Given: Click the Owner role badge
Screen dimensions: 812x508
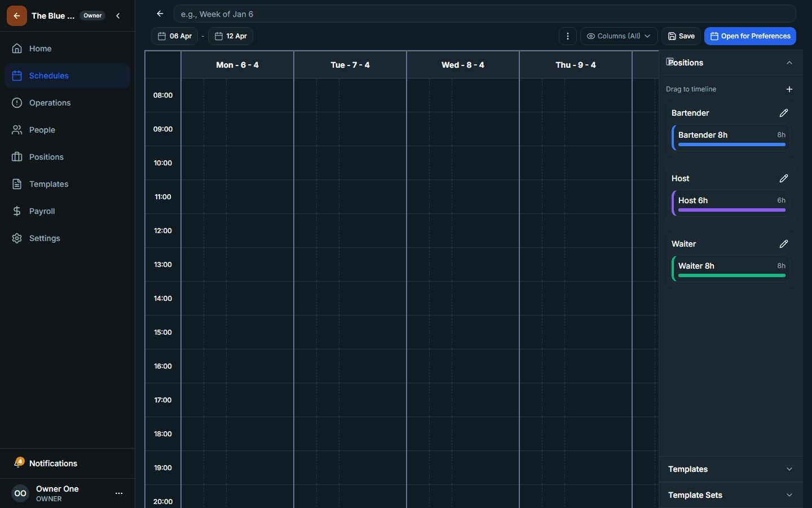Looking at the screenshot, I should coord(92,16).
